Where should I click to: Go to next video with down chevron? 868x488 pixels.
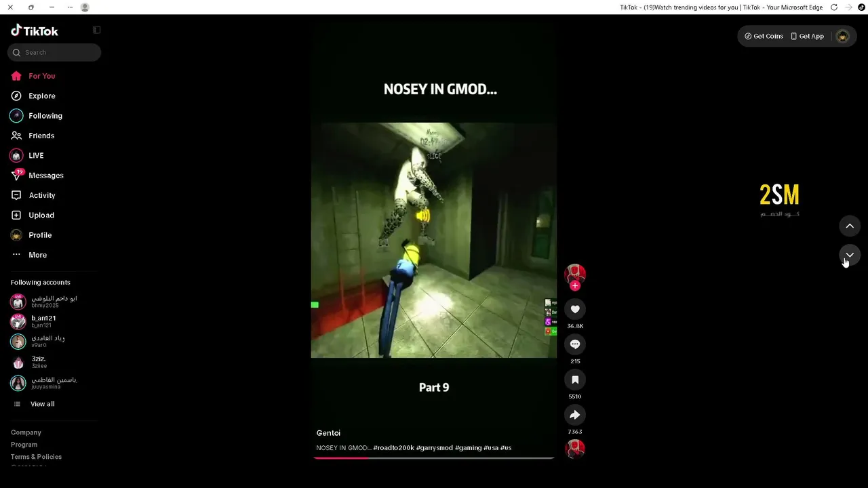tap(850, 255)
